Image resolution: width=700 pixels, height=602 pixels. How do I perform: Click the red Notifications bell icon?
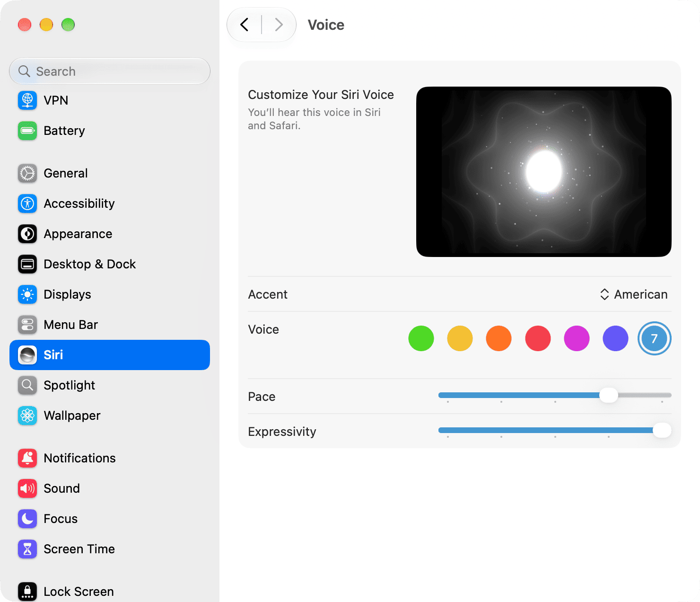point(27,458)
